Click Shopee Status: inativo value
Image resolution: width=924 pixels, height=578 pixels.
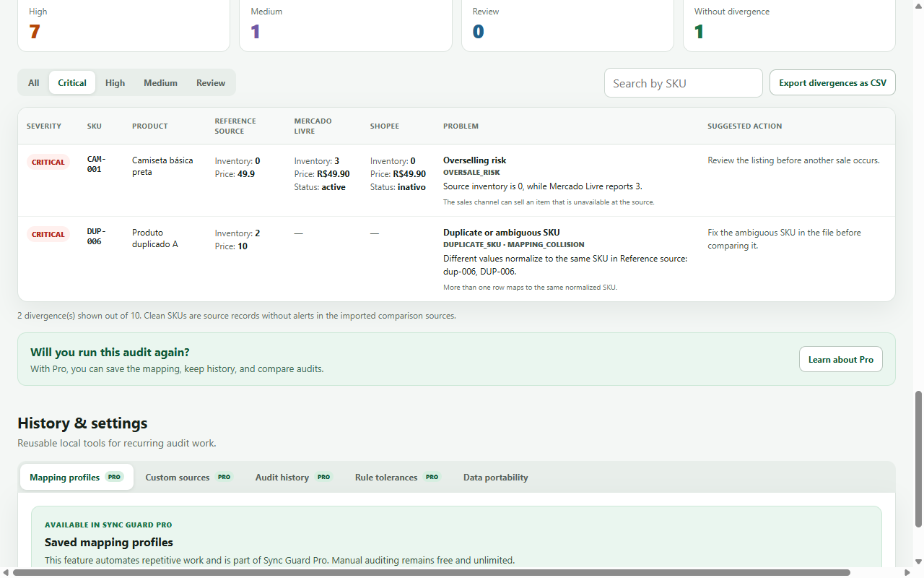coord(398,187)
